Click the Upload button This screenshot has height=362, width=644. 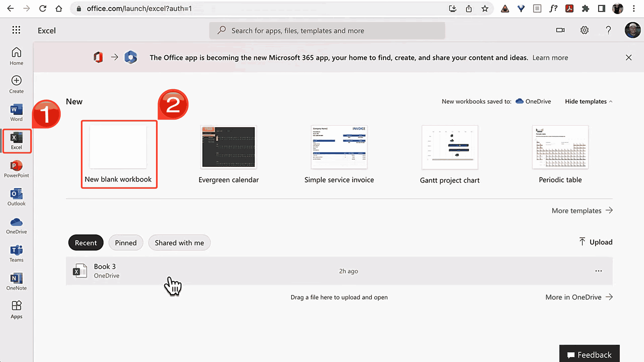tap(596, 242)
